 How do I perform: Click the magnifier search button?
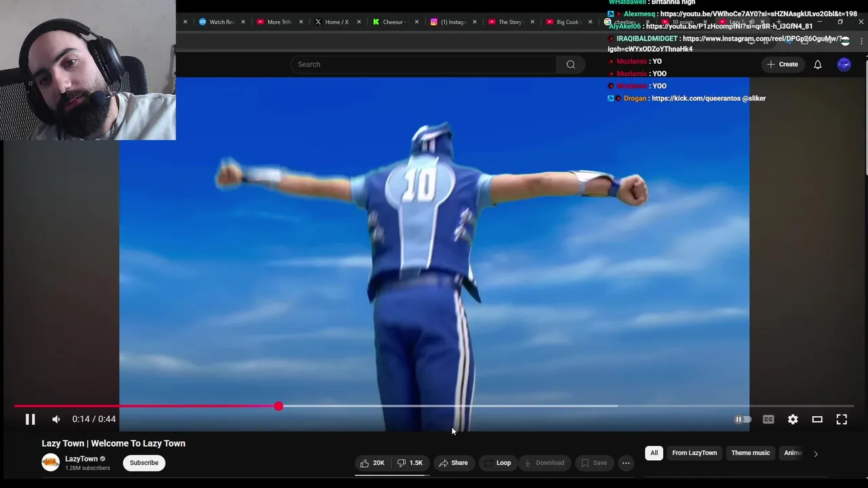[571, 64]
